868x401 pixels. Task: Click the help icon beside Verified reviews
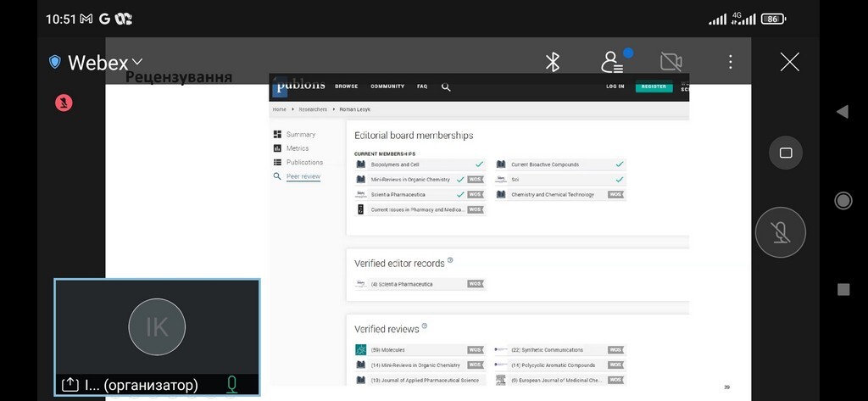425,326
